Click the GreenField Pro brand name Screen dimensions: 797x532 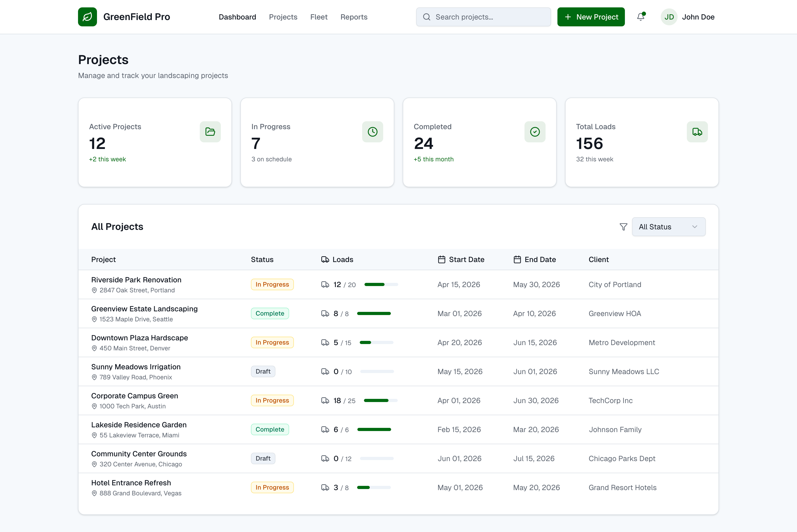[136, 17]
